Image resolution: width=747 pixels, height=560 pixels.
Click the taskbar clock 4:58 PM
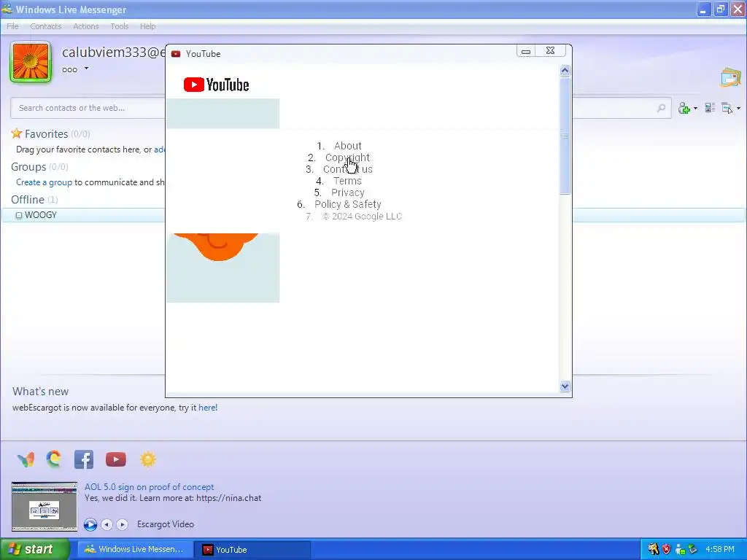[x=720, y=549]
